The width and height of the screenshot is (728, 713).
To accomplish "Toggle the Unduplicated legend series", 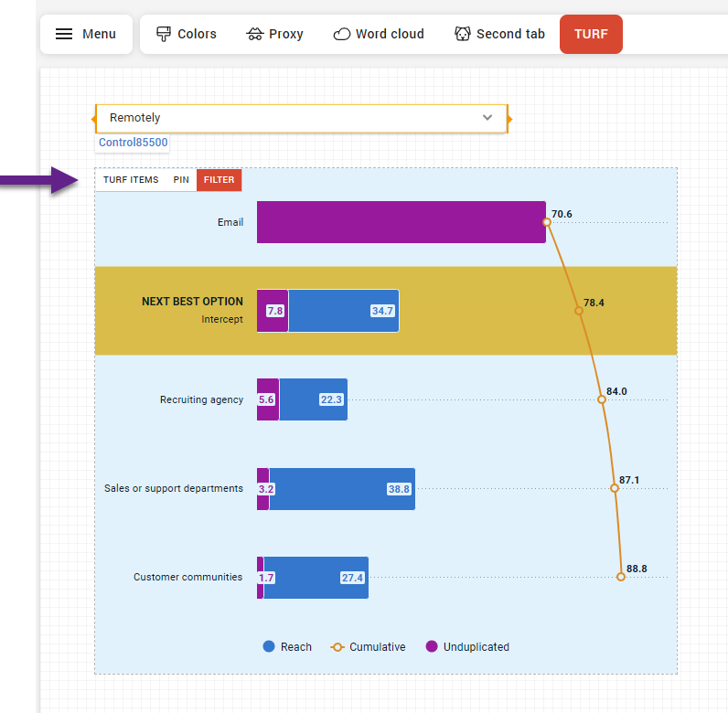I will point(467,646).
